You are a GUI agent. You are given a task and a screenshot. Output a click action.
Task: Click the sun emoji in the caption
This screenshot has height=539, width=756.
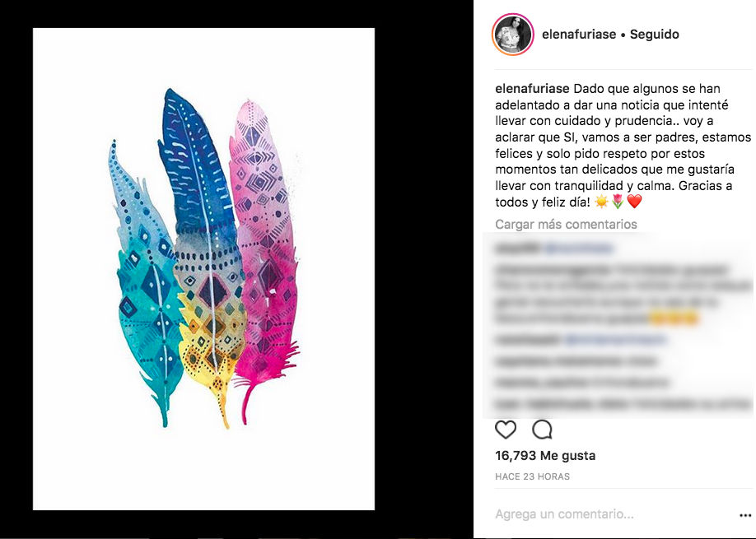coord(601,202)
